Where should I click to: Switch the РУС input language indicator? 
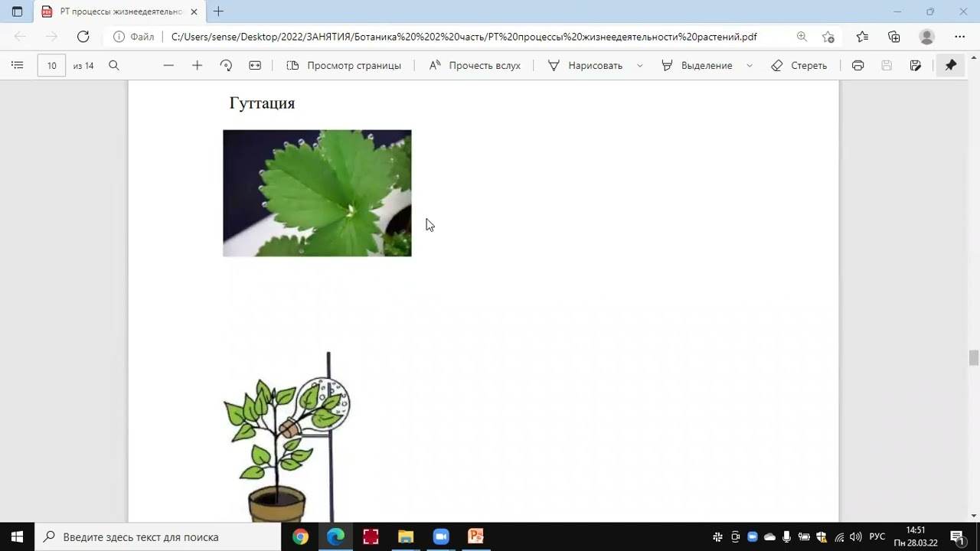coord(877,536)
